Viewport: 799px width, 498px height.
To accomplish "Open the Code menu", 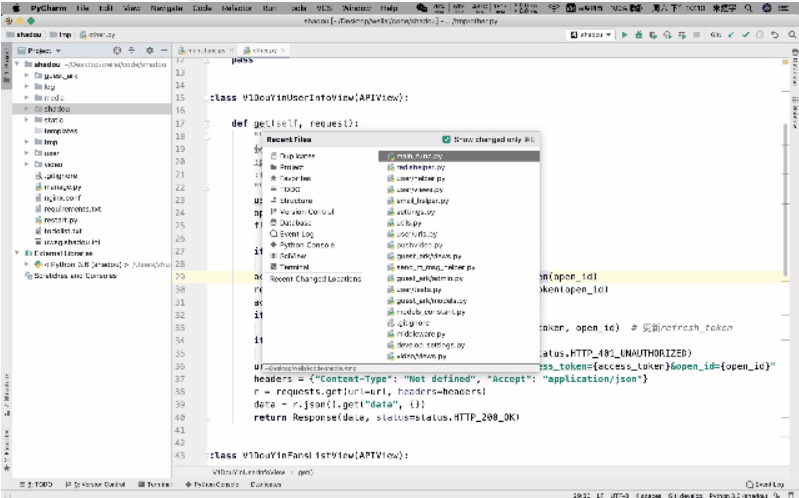I will (202, 8).
